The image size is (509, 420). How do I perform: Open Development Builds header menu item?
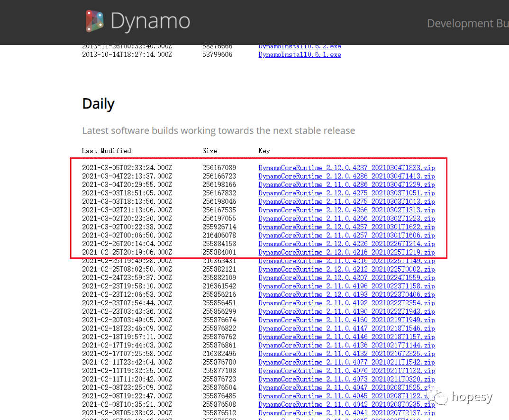467,23
